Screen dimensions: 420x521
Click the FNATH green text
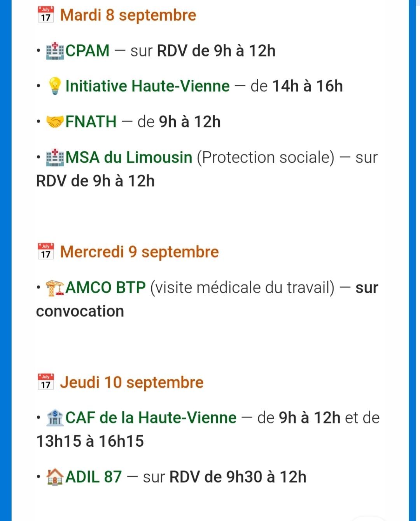[91, 122]
